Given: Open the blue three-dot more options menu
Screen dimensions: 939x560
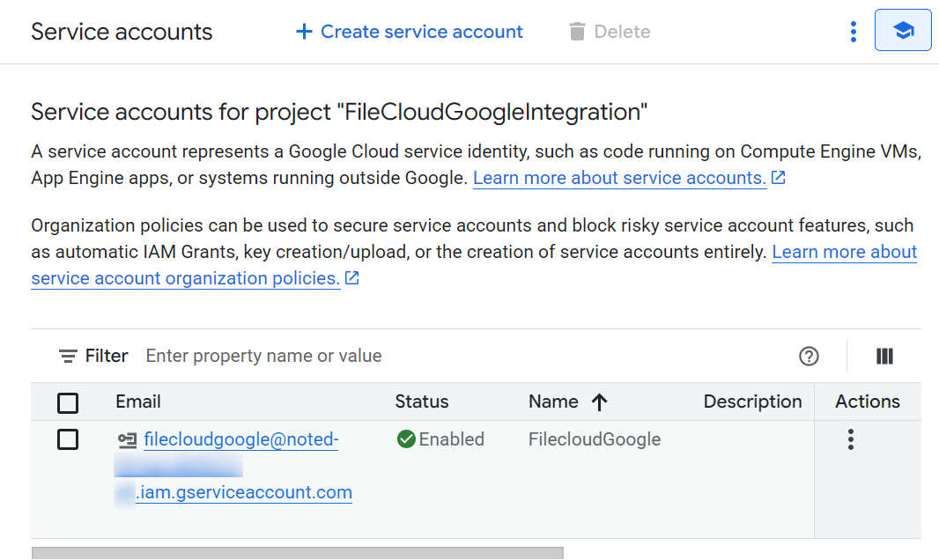Looking at the screenshot, I should (853, 32).
